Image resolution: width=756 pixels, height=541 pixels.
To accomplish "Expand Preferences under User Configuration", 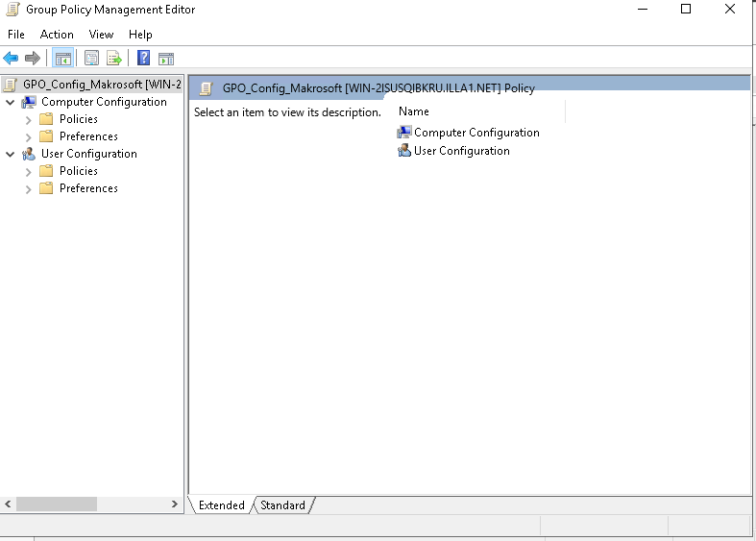I will (x=29, y=189).
